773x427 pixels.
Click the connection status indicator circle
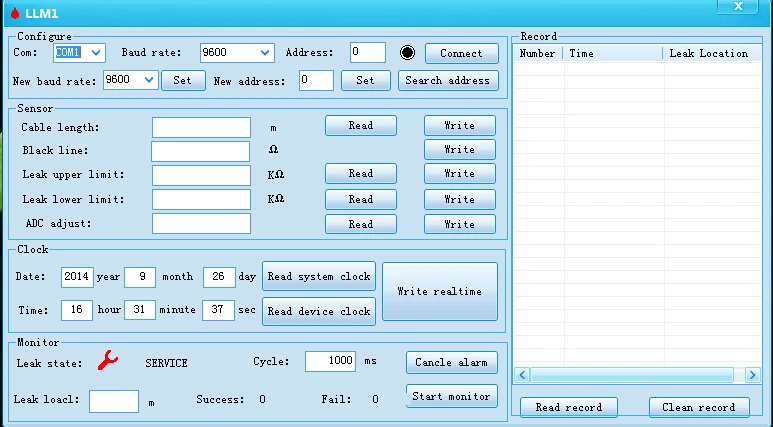click(407, 53)
